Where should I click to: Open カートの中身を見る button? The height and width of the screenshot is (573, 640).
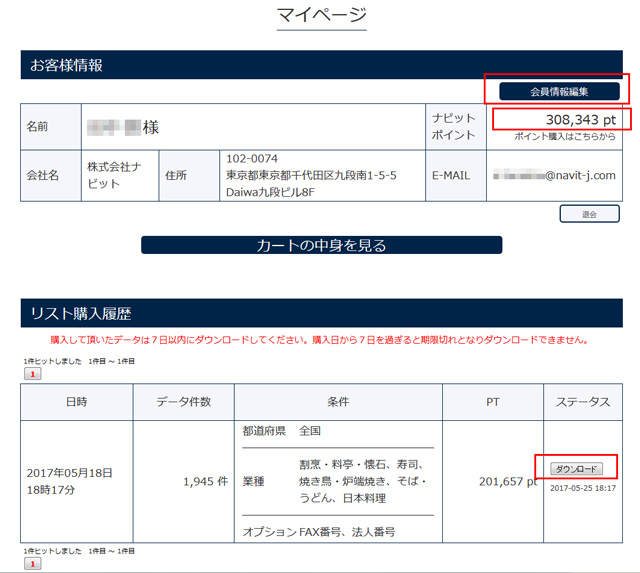pos(322,245)
